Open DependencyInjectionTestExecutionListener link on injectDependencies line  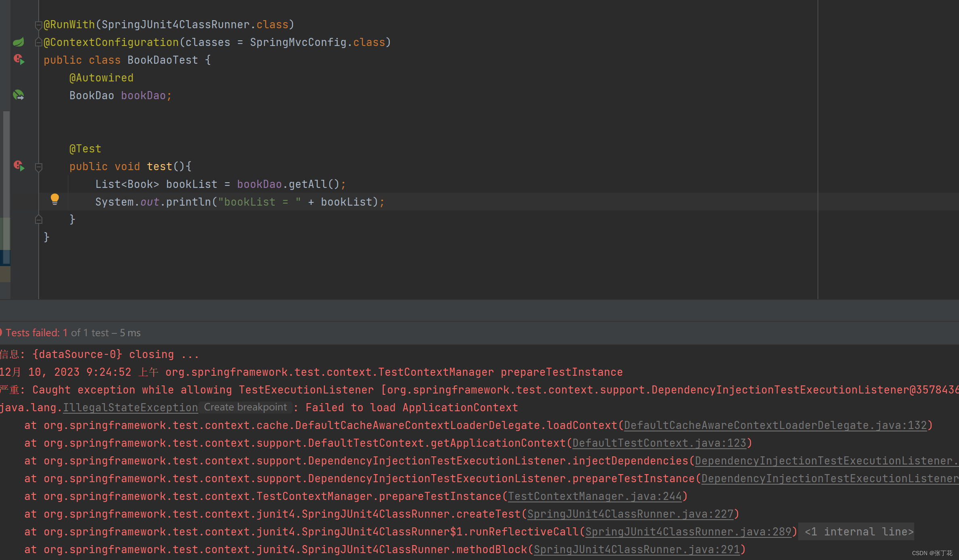(826, 461)
